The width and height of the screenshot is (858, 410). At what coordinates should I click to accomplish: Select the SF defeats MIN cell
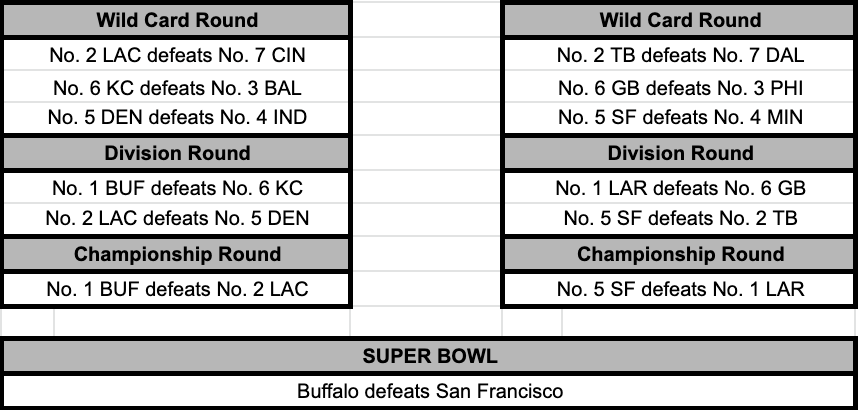pos(680,118)
